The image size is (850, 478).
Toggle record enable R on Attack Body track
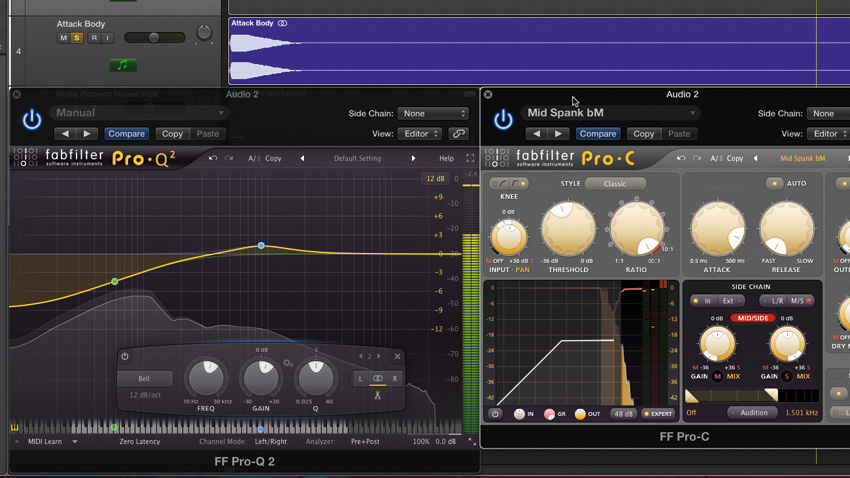point(94,38)
